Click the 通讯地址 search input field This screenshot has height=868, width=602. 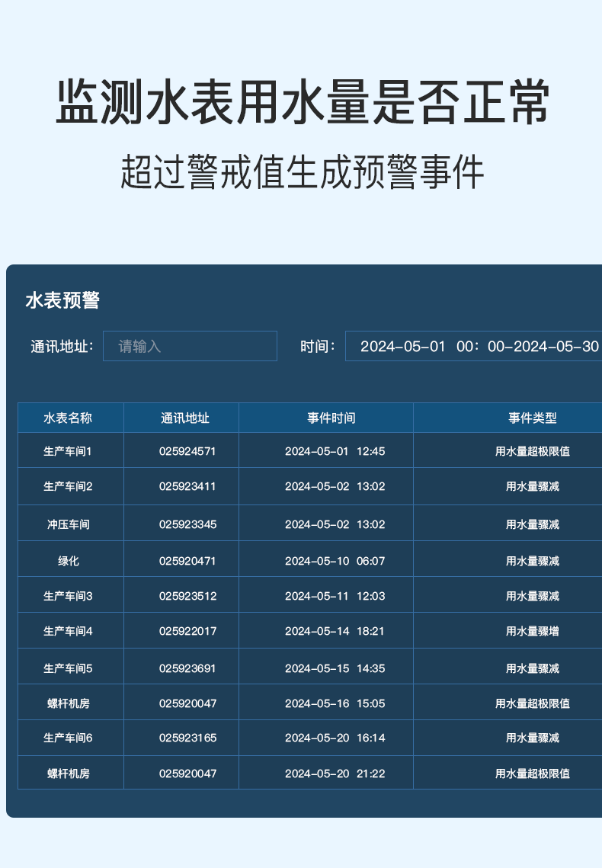(x=190, y=346)
